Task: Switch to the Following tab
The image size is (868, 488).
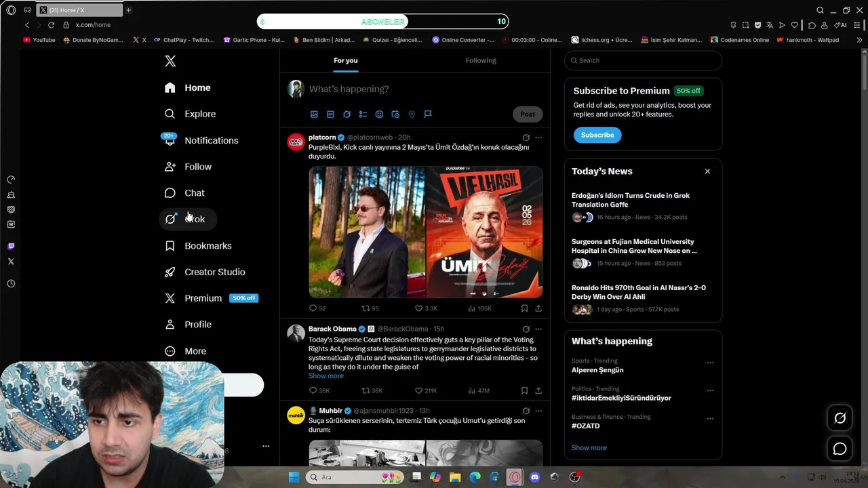Action: (481, 60)
